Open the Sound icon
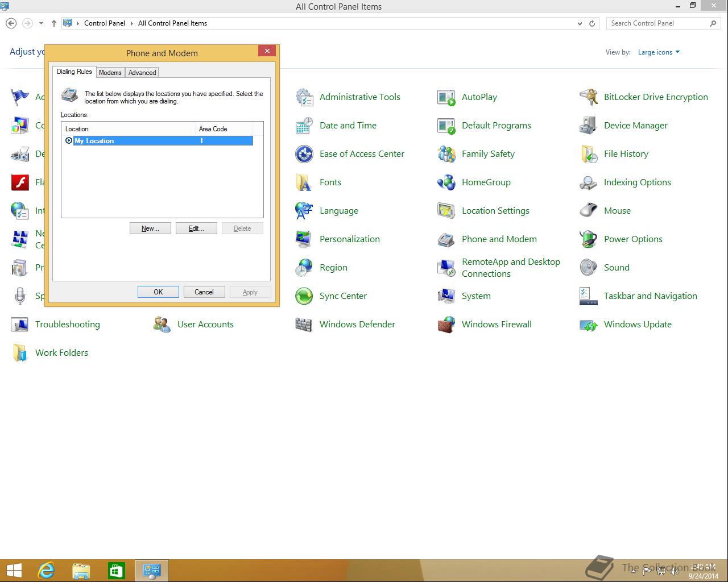This screenshot has width=728, height=582. point(589,268)
